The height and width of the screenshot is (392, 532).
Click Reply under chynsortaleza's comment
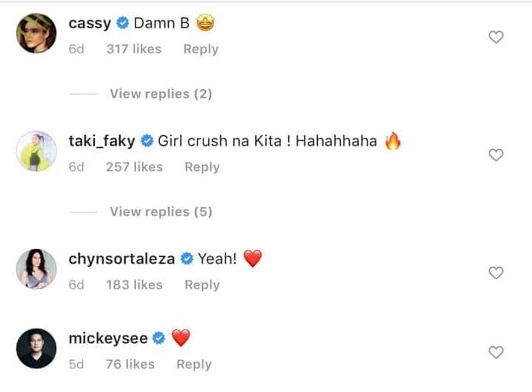click(x=203, y=284)
